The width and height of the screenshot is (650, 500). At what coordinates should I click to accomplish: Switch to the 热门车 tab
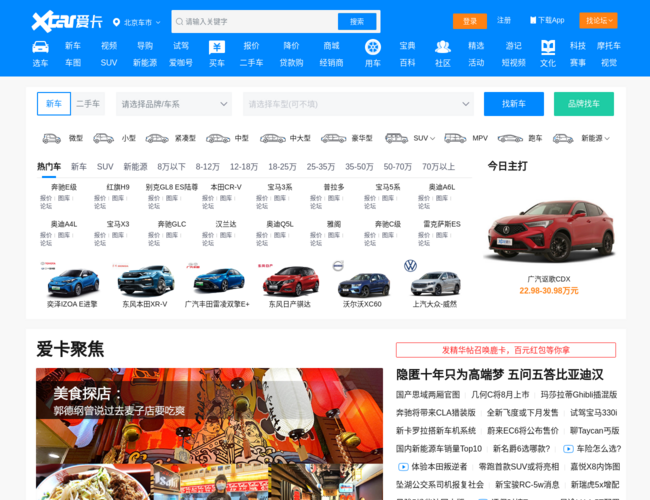[49, 167]
